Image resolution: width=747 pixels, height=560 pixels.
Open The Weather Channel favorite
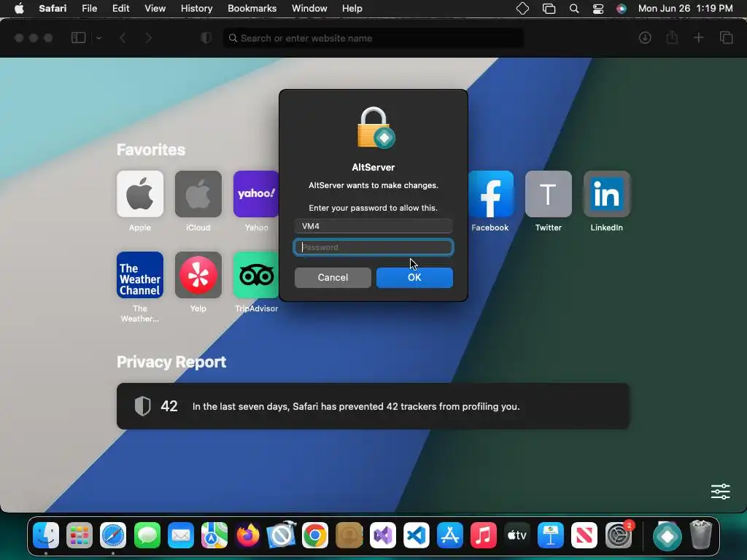coord(140,275)
